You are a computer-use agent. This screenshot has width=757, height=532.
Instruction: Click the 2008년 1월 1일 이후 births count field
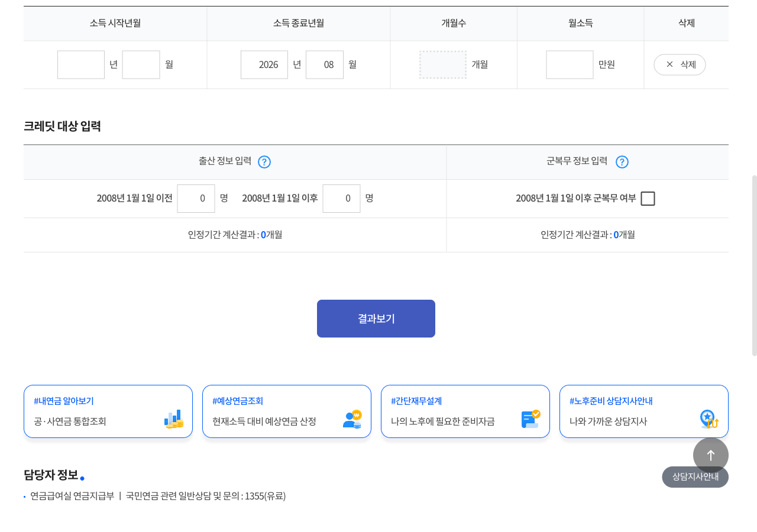[342, 199]
